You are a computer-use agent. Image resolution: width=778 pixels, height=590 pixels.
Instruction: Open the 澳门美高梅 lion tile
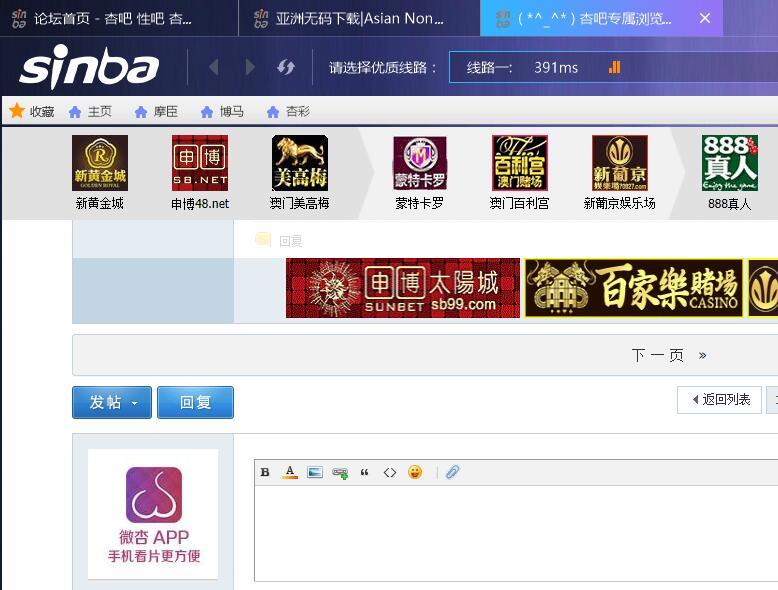click(300, 172)
